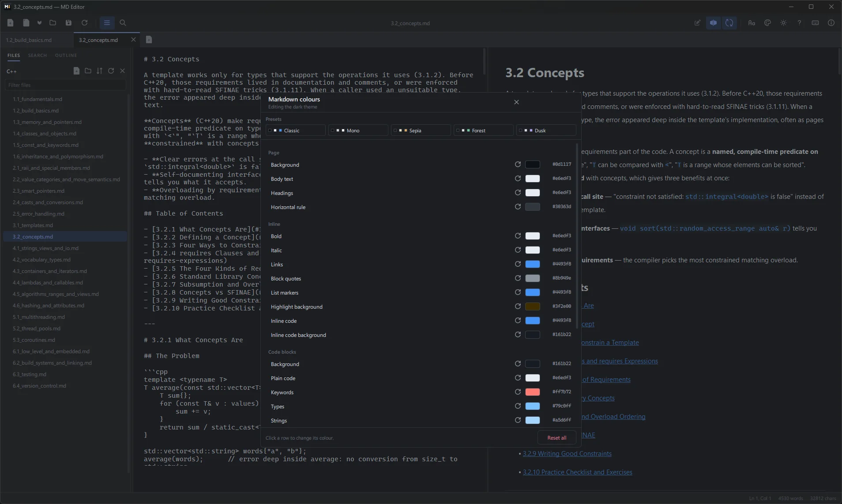
Task: Click the Reset all button
Action: pos(557,438)
